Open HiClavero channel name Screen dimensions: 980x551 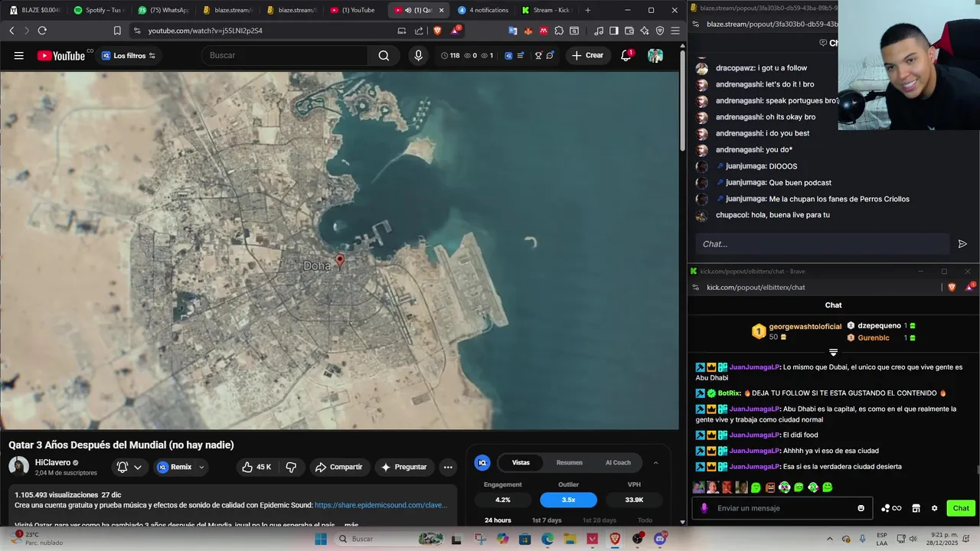pos(53,462)
